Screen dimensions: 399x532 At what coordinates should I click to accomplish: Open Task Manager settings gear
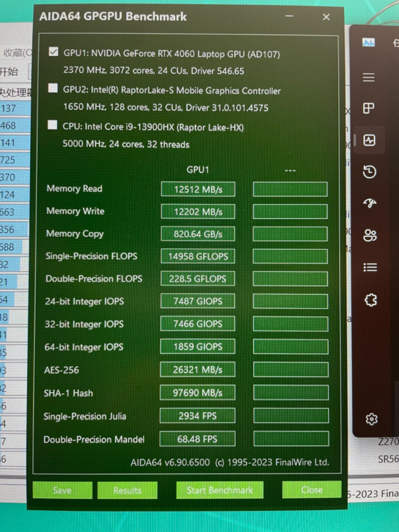point(371,419)
